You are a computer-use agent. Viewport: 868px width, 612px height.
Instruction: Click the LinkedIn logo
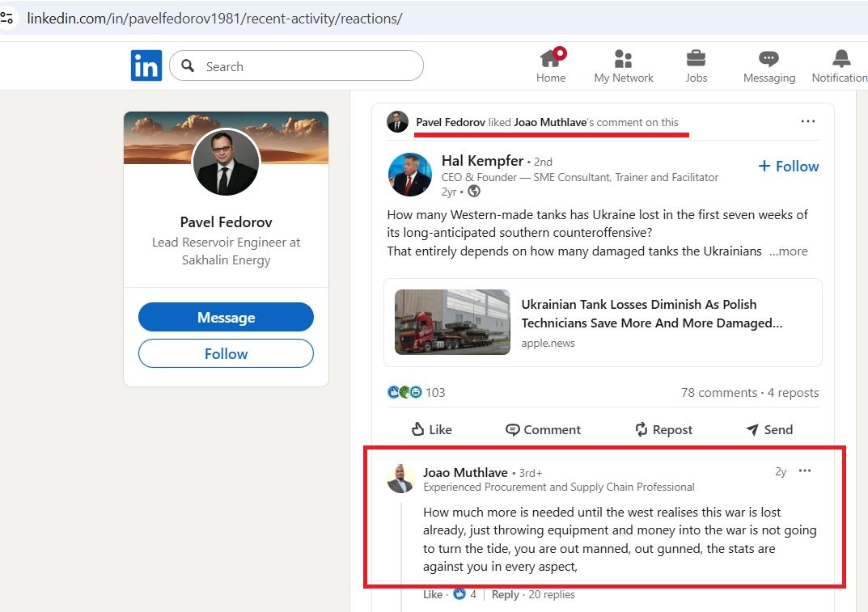146,65
